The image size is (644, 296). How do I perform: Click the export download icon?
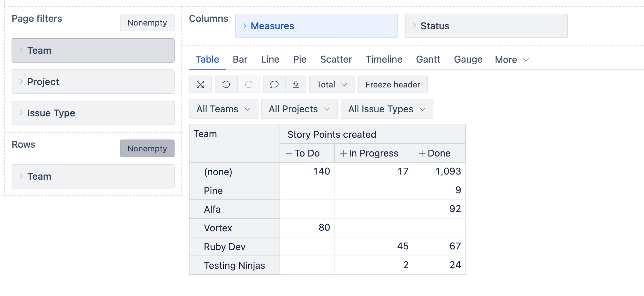pos(296,84)
